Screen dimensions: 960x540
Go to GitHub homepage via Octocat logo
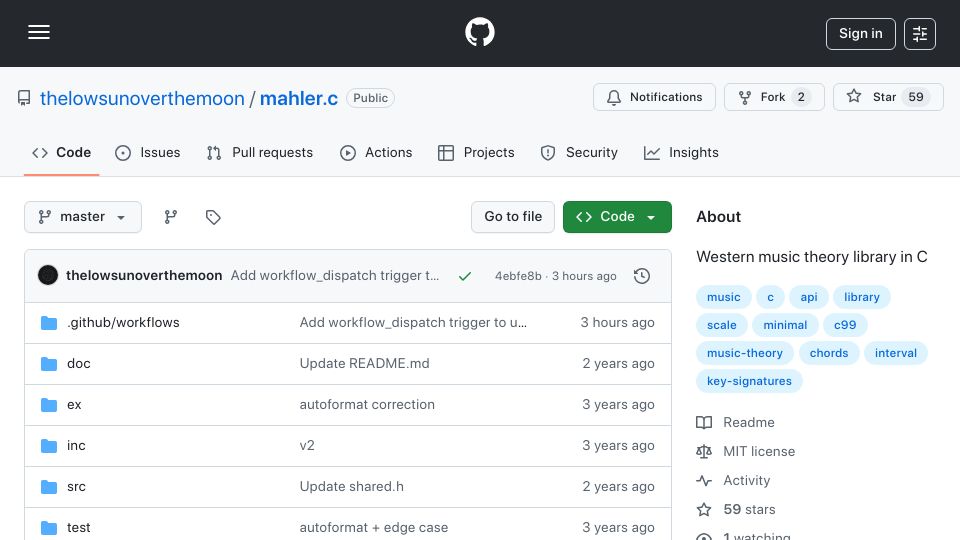coord(479,32)
